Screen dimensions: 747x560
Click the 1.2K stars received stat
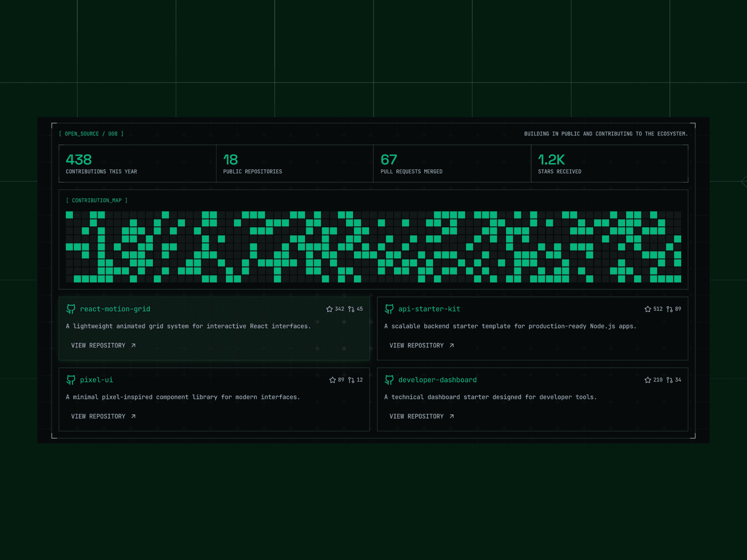[x=610, y=164]
